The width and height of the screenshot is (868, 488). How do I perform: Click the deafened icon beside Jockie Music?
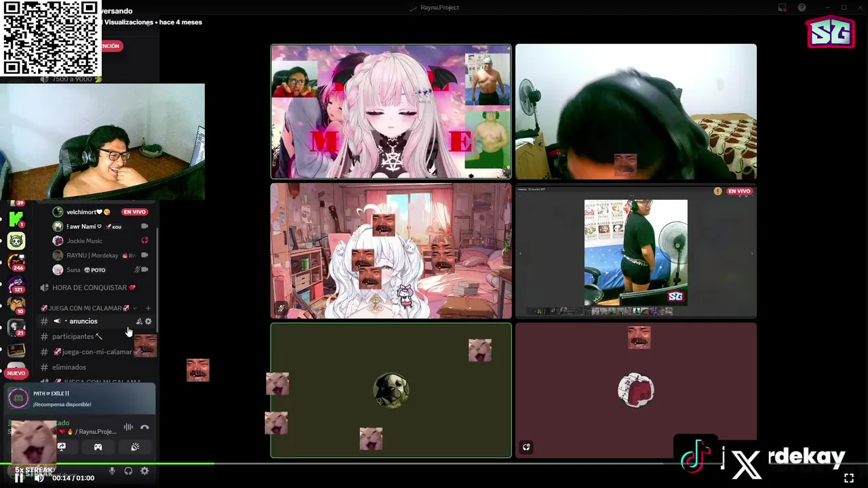click(144, 241)
